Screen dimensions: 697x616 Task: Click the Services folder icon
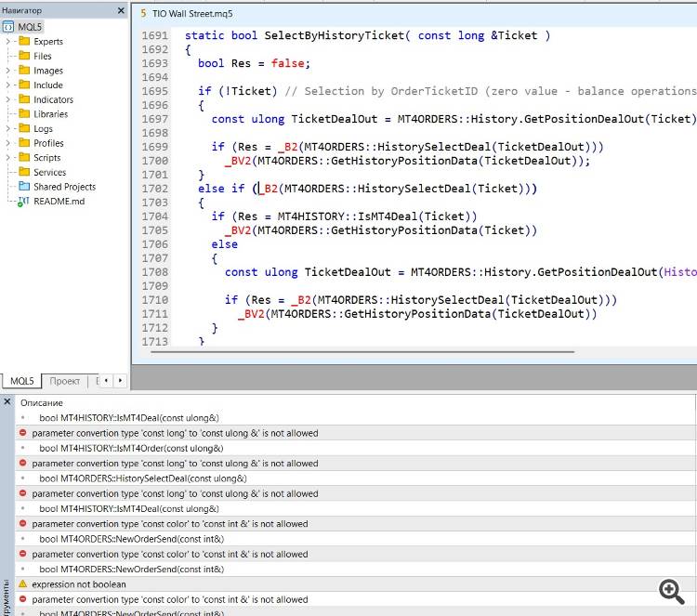pyautogui.click(x=23, y=172)
